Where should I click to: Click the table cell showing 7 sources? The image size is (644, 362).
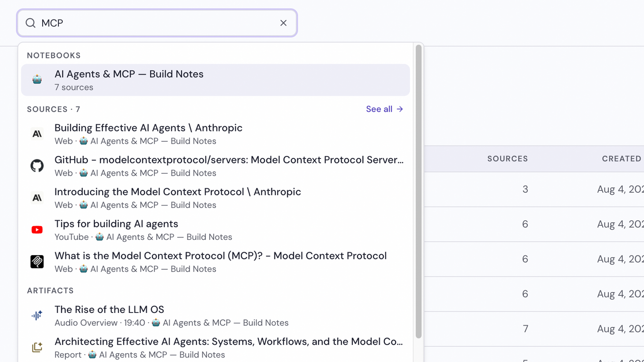click(525, 329)
